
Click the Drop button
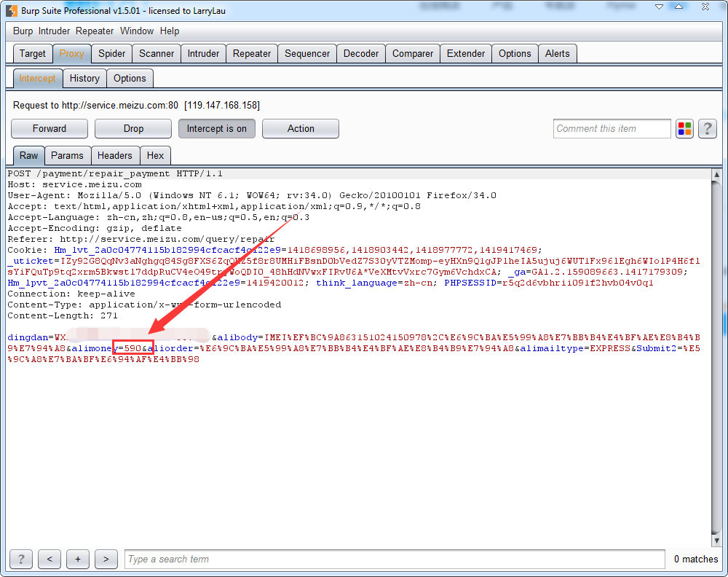[133, 129]
